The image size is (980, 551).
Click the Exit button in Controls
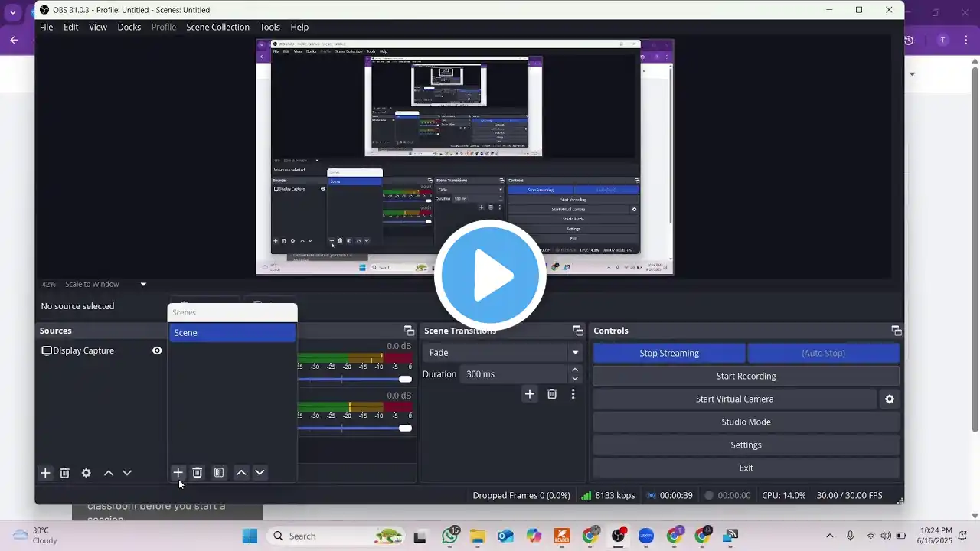click(746, 468)
